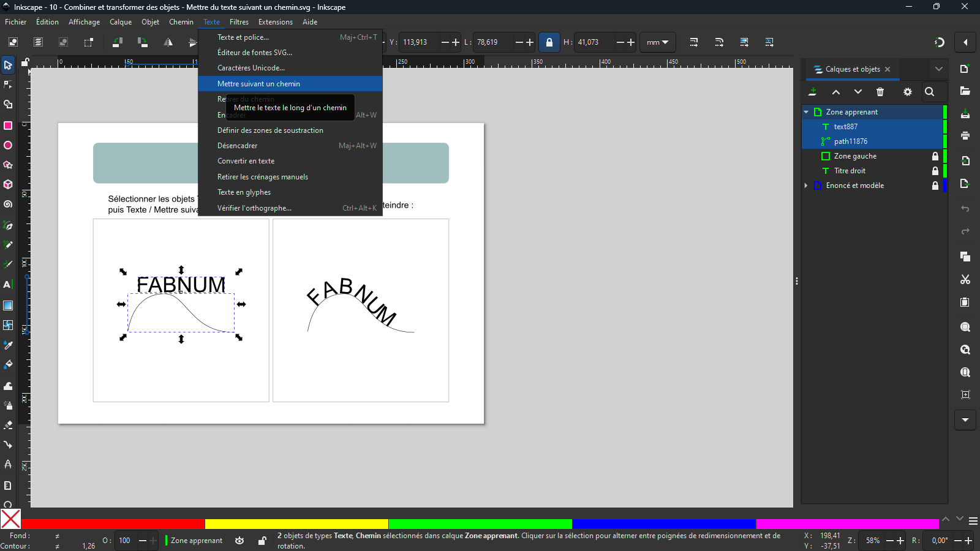
Task: Open the mm units dropdown
Action: 658,42
